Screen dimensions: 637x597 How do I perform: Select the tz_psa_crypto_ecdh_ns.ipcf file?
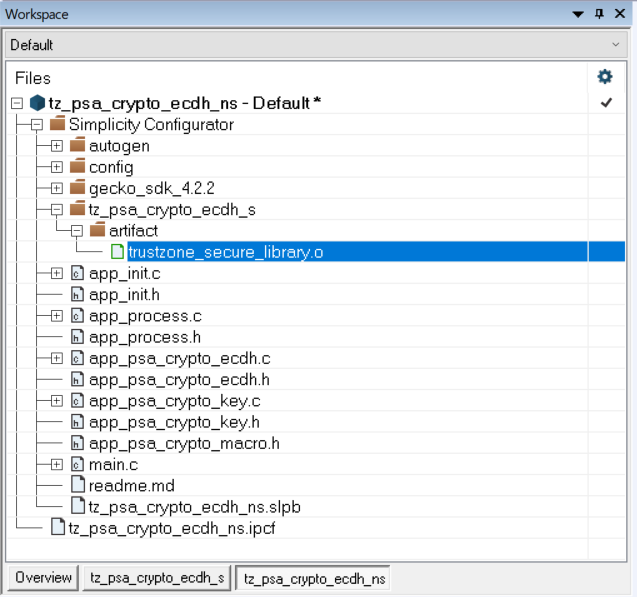click(x=171, y=527)
